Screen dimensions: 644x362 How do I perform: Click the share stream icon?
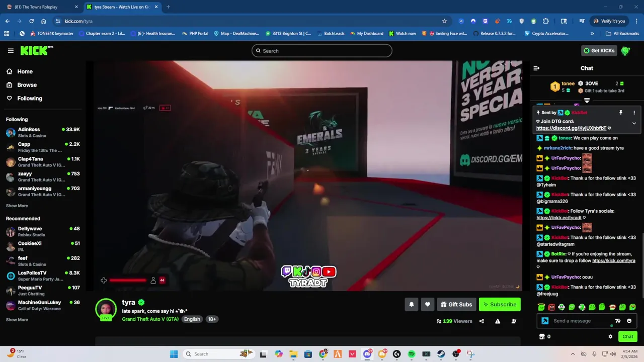pyautogui.click(x=481, y=321)
